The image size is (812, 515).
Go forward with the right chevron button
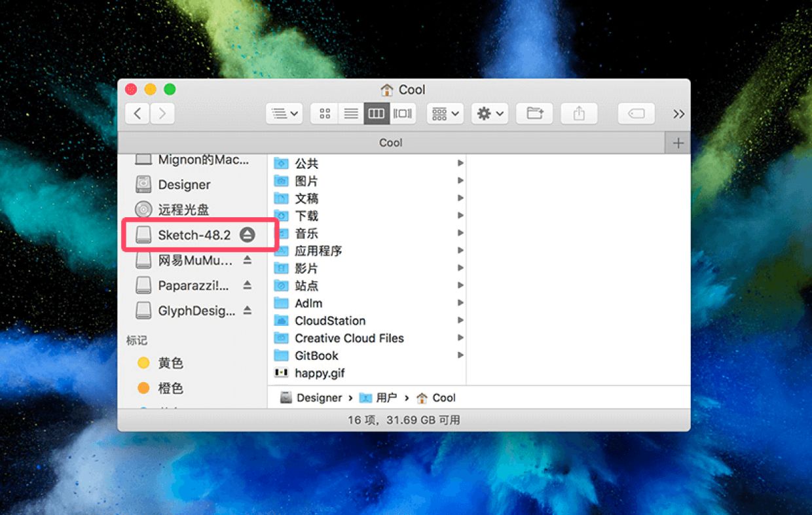tap(162, 113)
